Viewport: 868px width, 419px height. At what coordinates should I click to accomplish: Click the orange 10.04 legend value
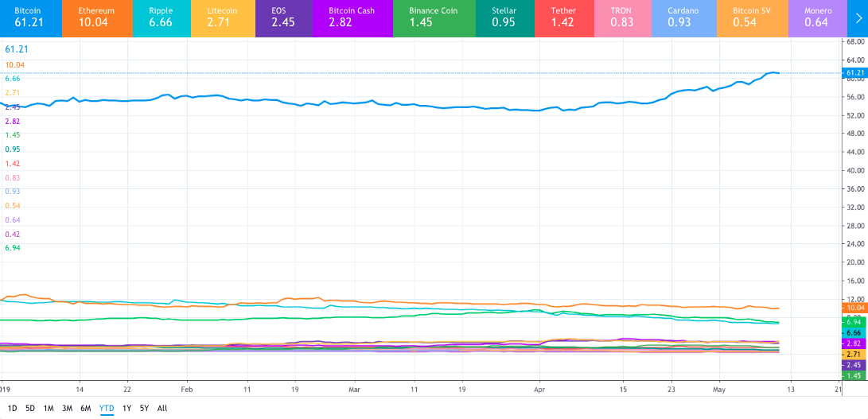pos(14,65)
